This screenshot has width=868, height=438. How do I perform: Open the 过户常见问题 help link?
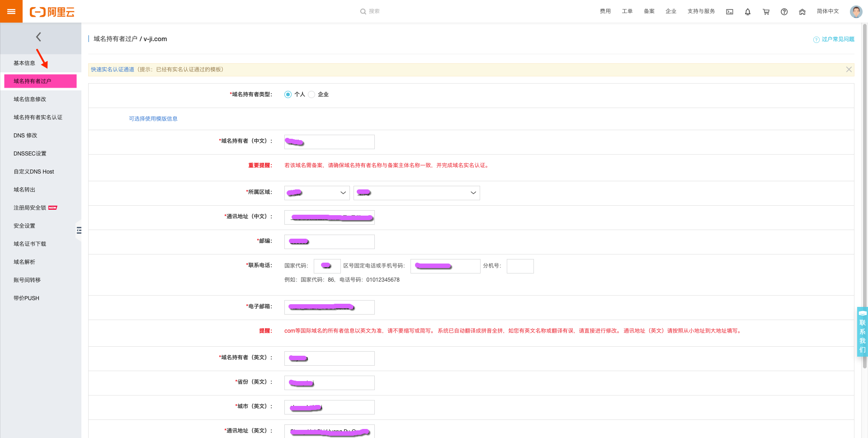[x=837, y=39]
